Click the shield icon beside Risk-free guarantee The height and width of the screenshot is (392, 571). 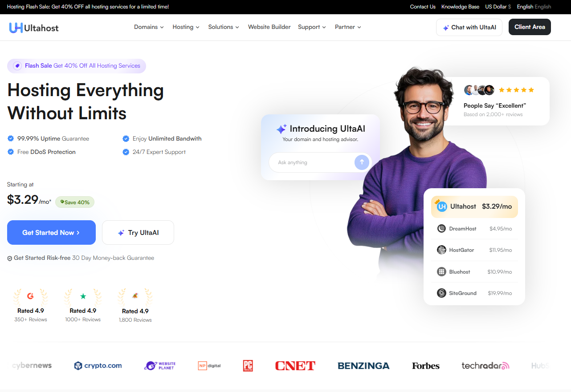10,259
